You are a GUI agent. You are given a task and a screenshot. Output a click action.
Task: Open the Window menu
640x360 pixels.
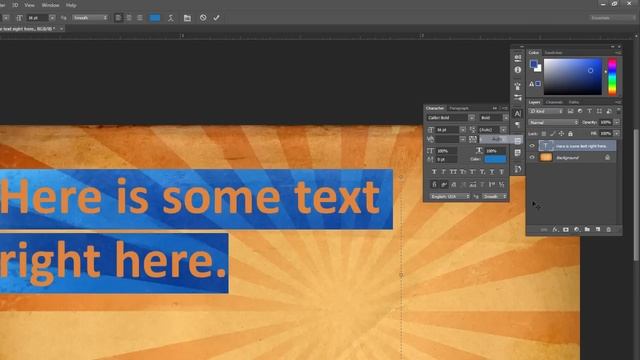[x=50, y=5]
